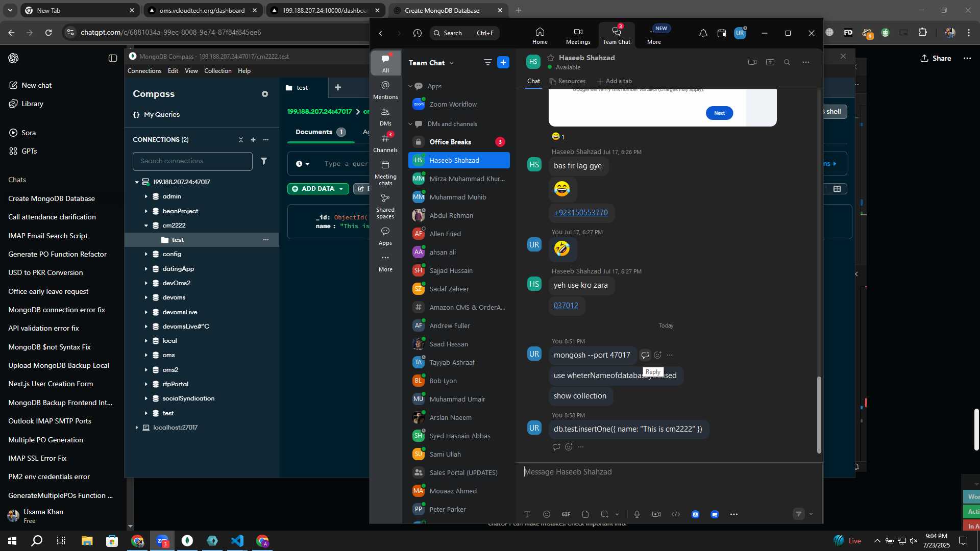The width and height of the screenshot is (980, 551).
Task: Expand the localhost:27017 connection
Action: tap(137, 428)
